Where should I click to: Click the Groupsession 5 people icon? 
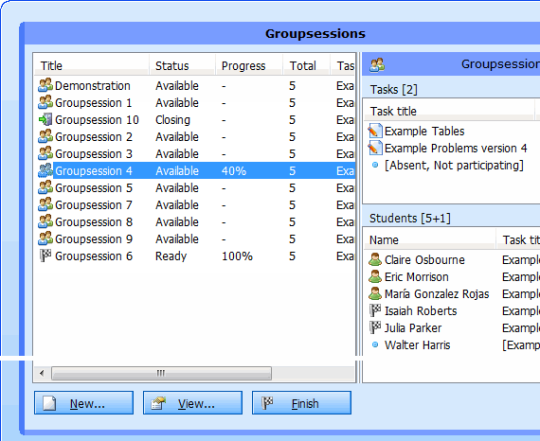click(45, 188)
